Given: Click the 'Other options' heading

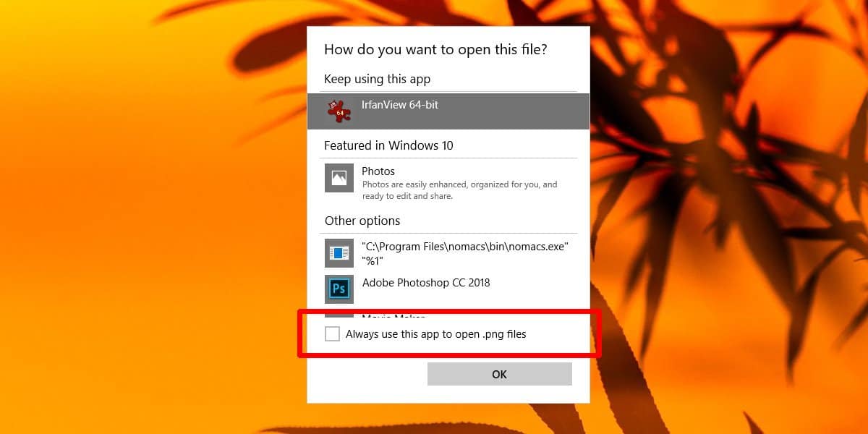Looking at the screenshot, I should (x=362, y=221).
